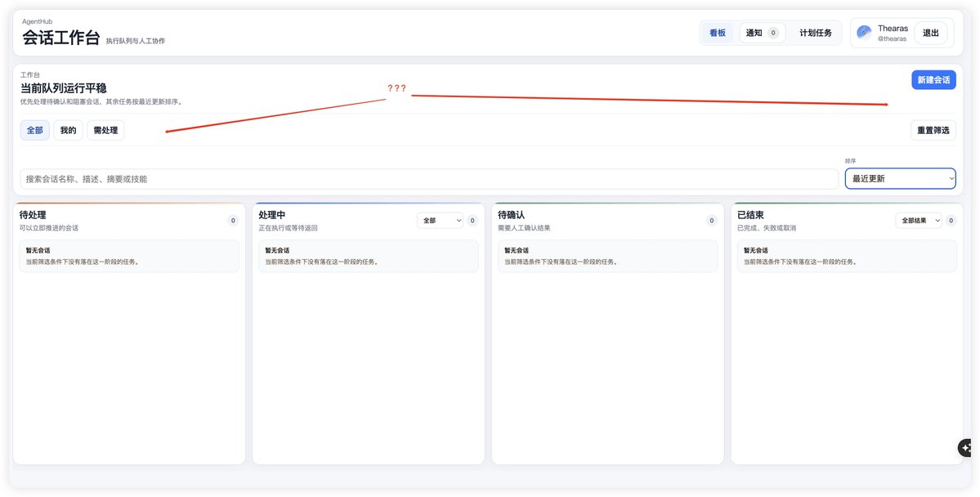Open the 全部结果 dropdown in 已结束 column

pos(918,221)
